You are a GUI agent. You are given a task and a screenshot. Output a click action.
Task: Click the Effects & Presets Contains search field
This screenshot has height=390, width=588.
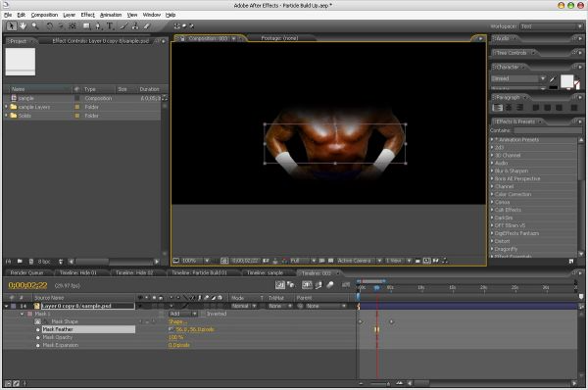click(x=547, y=130)
